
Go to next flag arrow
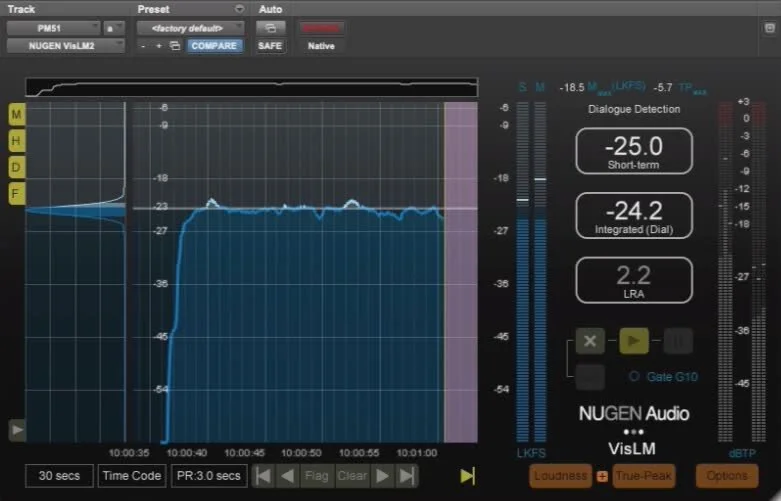click(x=383, y=476)
